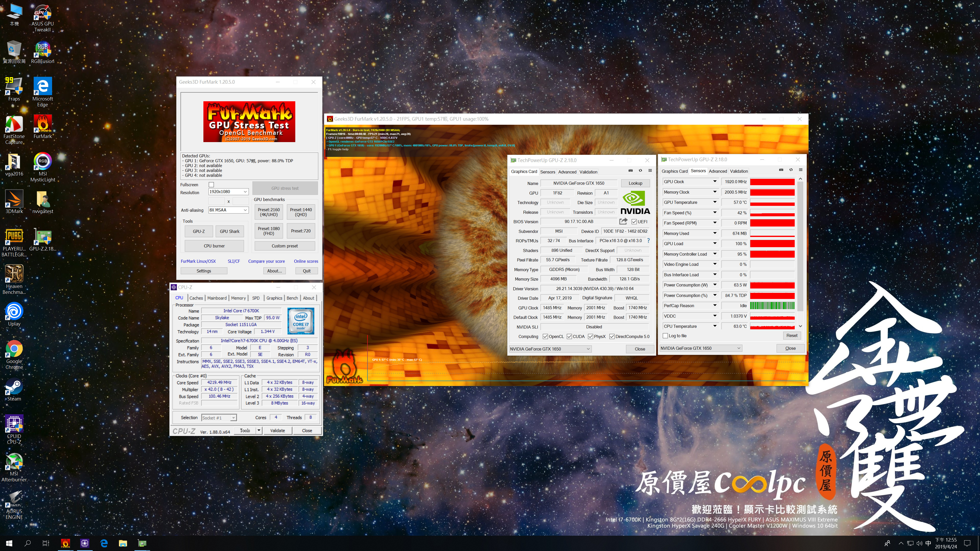This screenshot has height=551, width=980.
Task: Open Microsoft Edge desktop icon
Action: [43, 92]
